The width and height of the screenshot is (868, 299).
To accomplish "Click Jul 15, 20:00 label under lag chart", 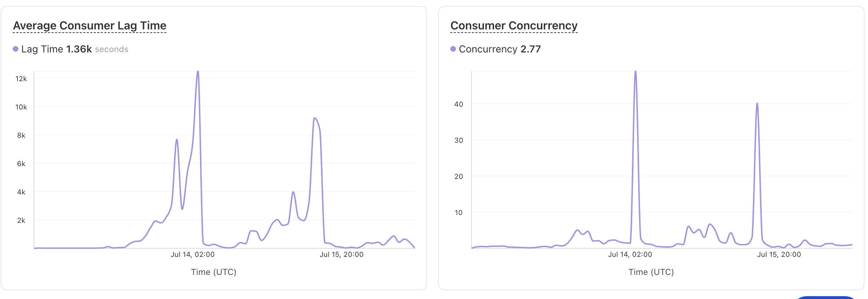I will 342,254.
